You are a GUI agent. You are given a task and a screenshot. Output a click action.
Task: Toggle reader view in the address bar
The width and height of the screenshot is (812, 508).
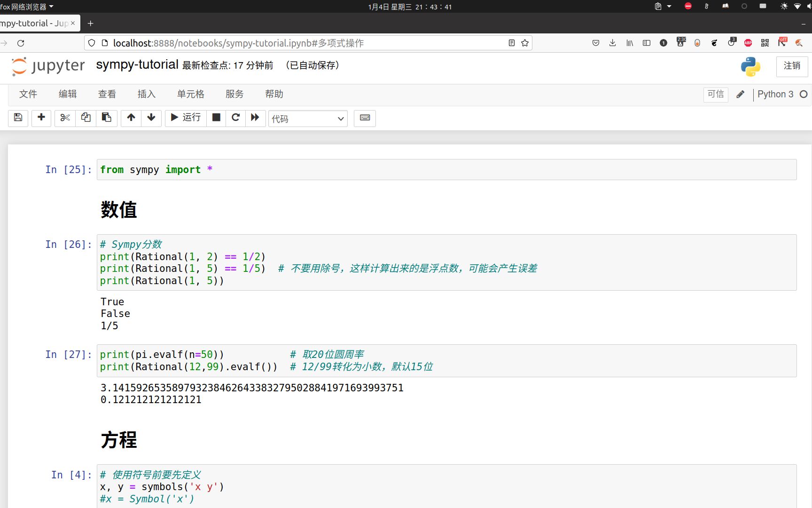point(512,43)
